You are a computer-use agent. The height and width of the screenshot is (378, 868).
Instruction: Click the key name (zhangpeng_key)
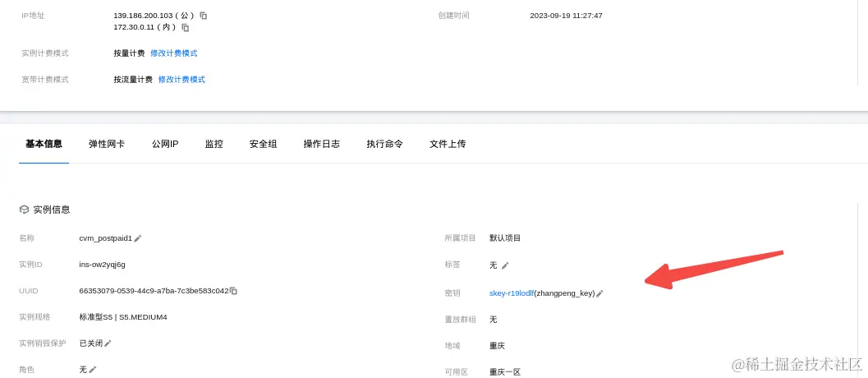(565, 293)
